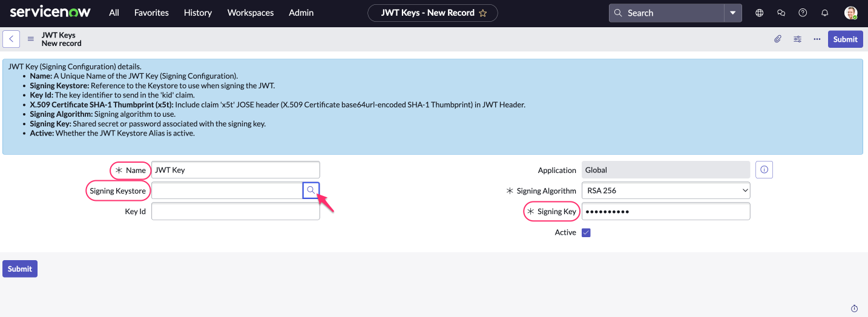Open the Workspaces menu

(250, 13)
